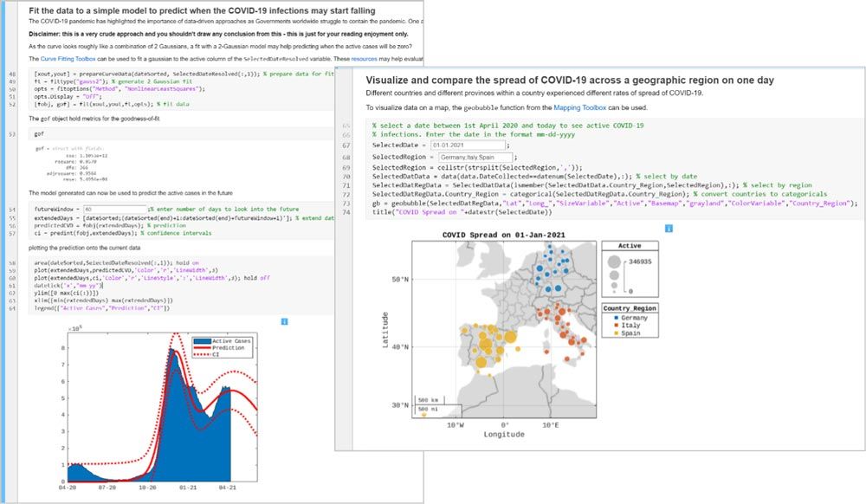Screen dimensions: 866x504
Task: Click the 500 mi scale indicator on the map
Action: (427, 409)
